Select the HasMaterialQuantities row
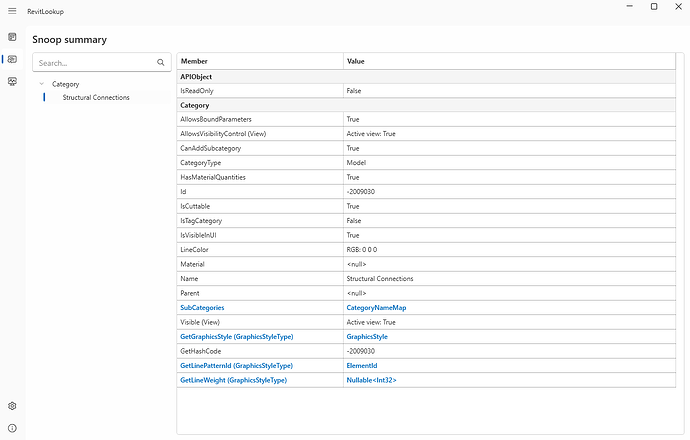Viewport: 690px width, 440px height. tap(426, 177)
